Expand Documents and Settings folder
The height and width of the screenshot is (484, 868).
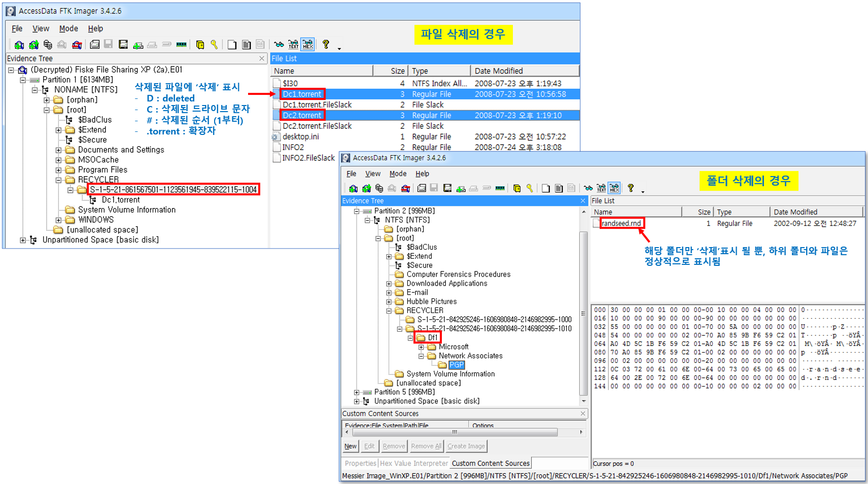coord(58,150)
